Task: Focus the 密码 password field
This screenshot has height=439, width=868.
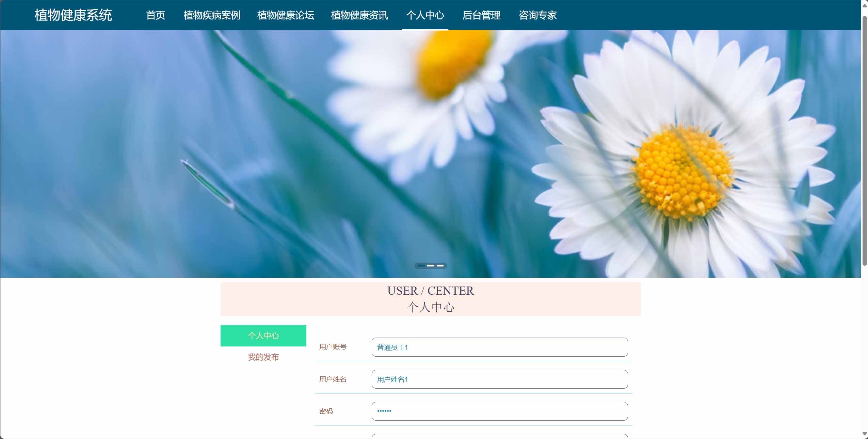Action: point(500,411)
